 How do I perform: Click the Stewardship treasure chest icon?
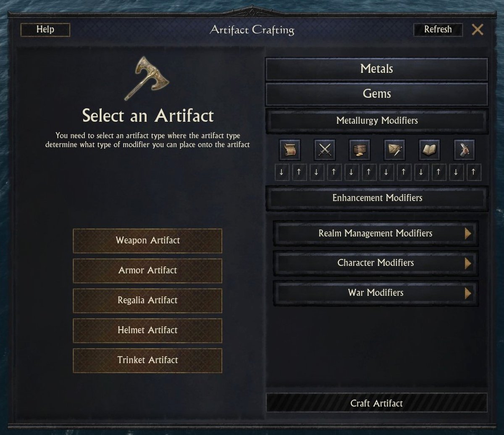click(x=360, y=150)
